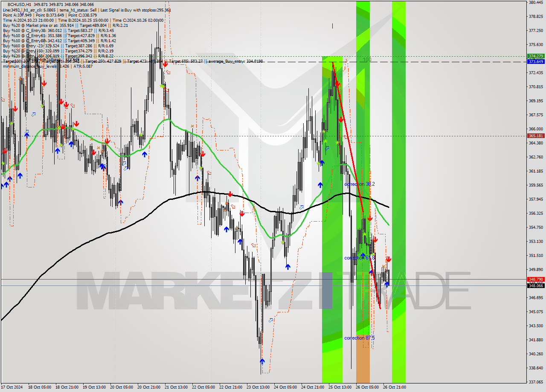Click the 370.815 price axis label
Screen dimensions: 546x392
tap(536, 87)
